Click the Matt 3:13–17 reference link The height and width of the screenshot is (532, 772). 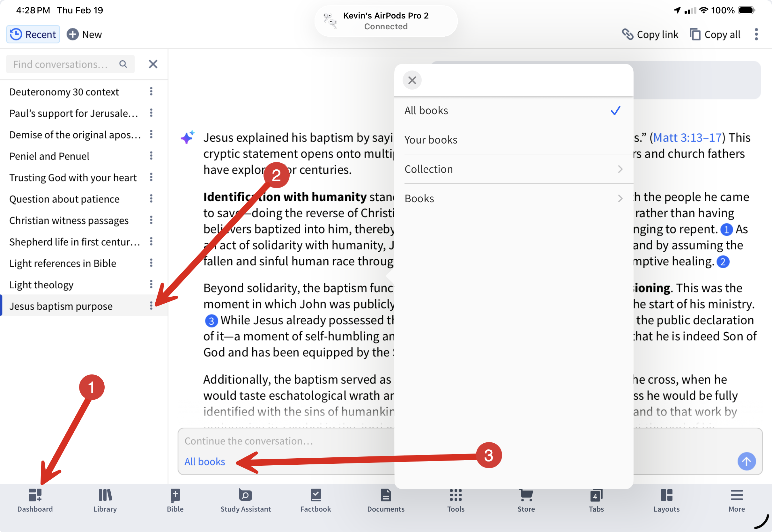coord(687,137)
